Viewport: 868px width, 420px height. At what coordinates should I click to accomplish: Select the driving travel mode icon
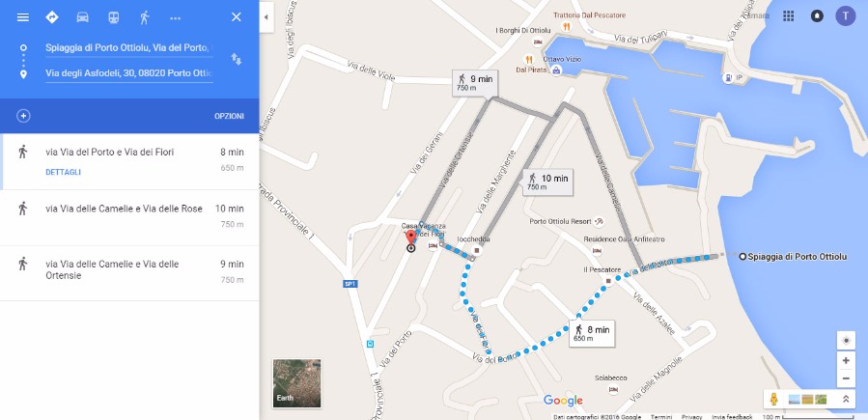[x=82, y=17]
